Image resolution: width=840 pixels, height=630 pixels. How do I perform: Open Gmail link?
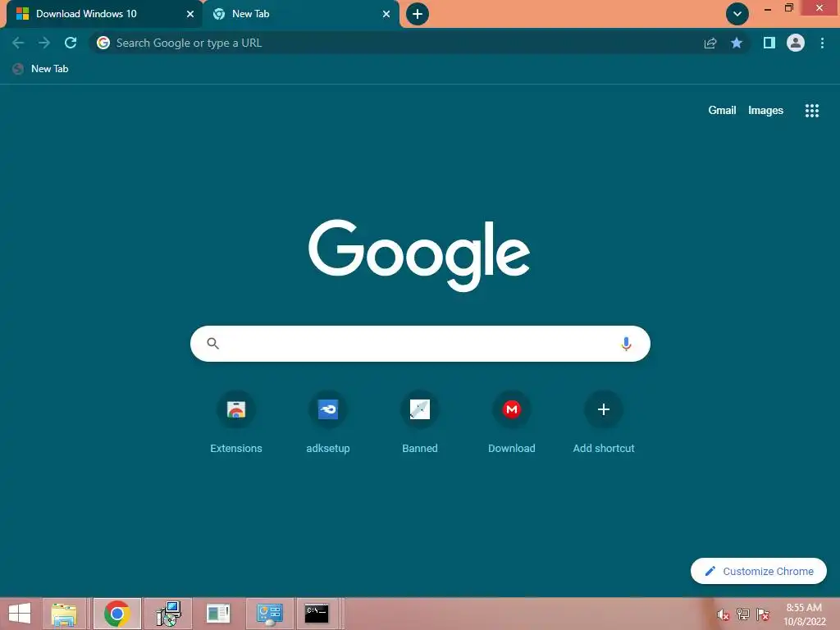[722, 111]
